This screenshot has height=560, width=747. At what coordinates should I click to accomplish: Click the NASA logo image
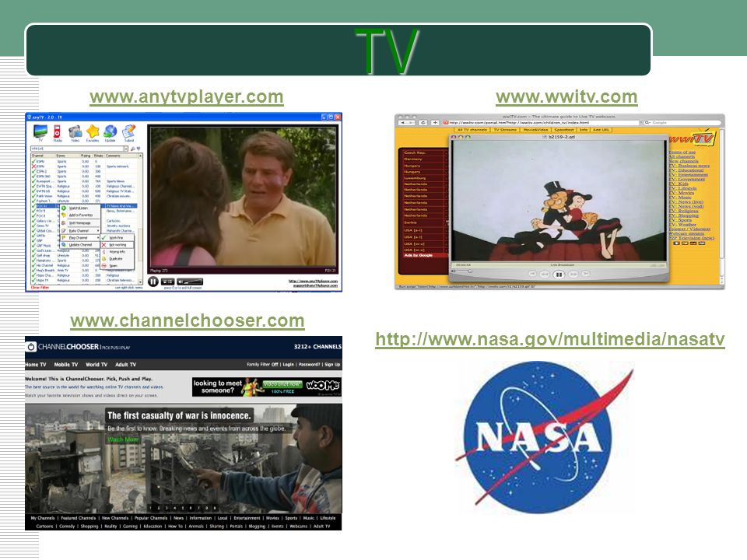point(544,436)
